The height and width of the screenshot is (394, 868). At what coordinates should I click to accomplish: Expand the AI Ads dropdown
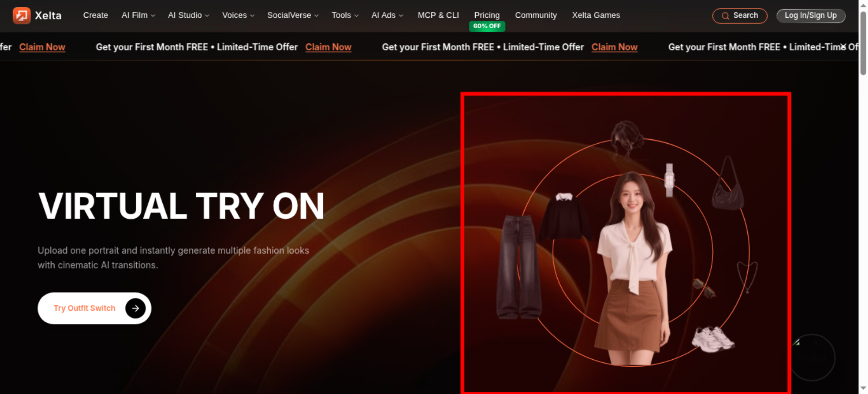point(387,15)
